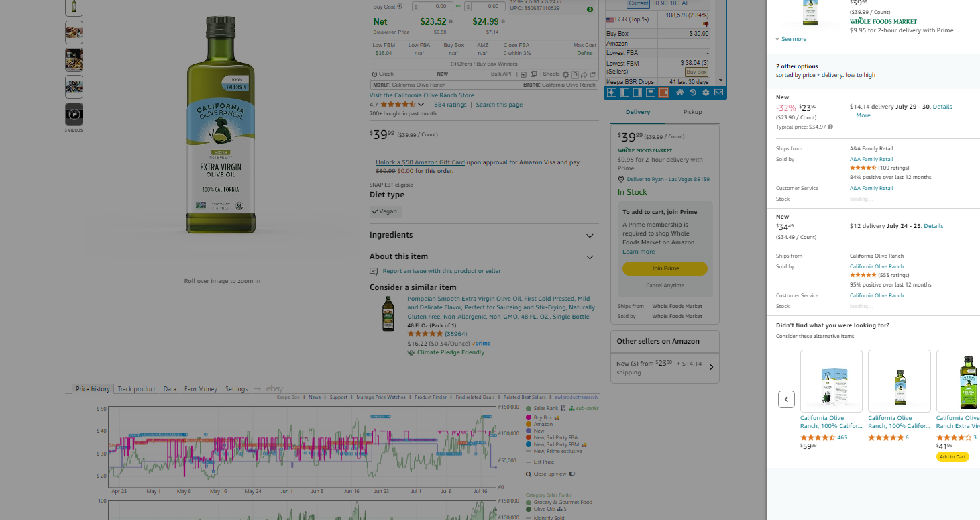Click the New, 3rd Party FBA color dot
980x520 pixels.
coord(529,437)
